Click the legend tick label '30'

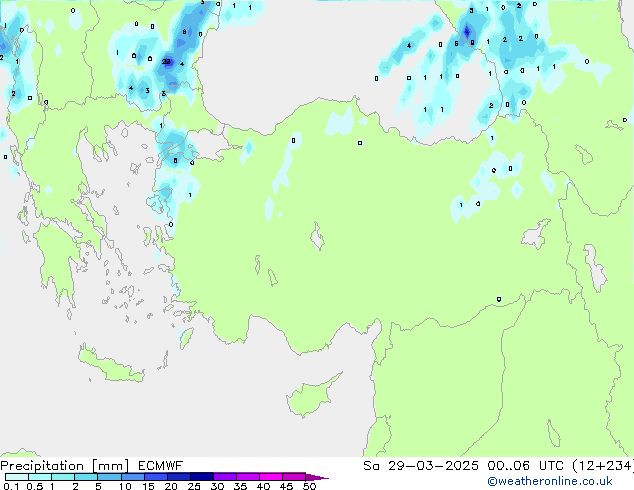[217, 486]
